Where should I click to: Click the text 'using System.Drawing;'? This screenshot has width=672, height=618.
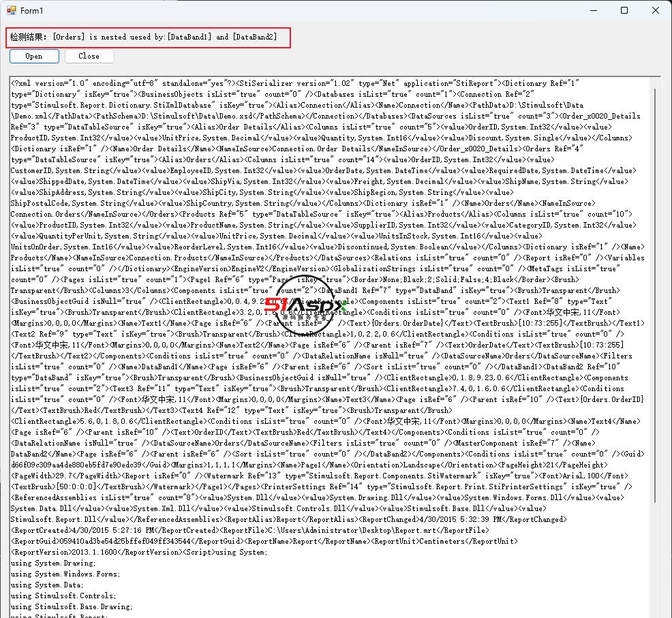coord(53,563)
